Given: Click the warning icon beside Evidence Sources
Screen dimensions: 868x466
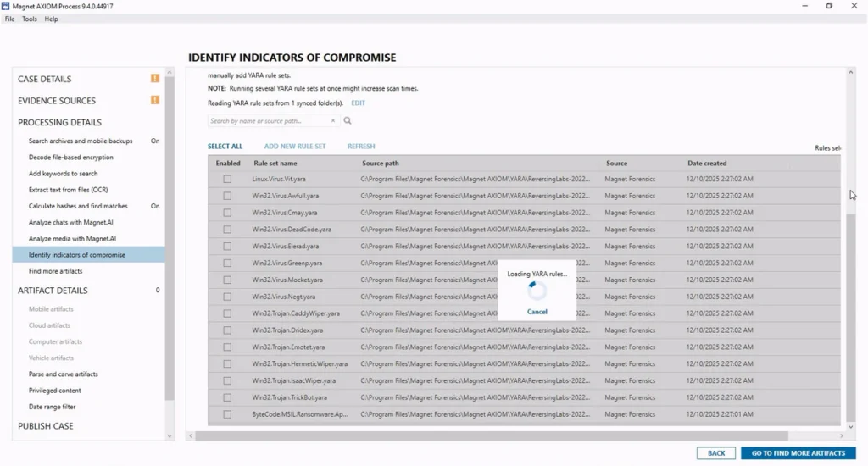Looking at the screenshot, I should click(x=155, y=100).
